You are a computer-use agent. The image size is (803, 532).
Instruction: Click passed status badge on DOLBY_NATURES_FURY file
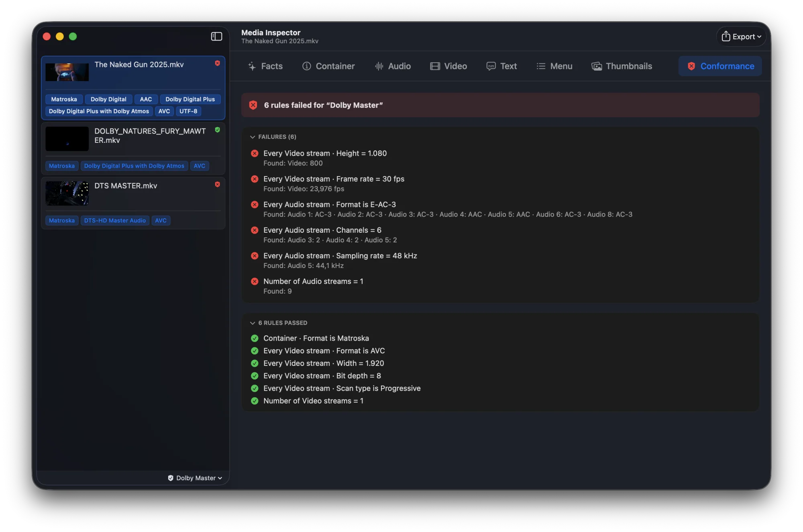point(217,130)
